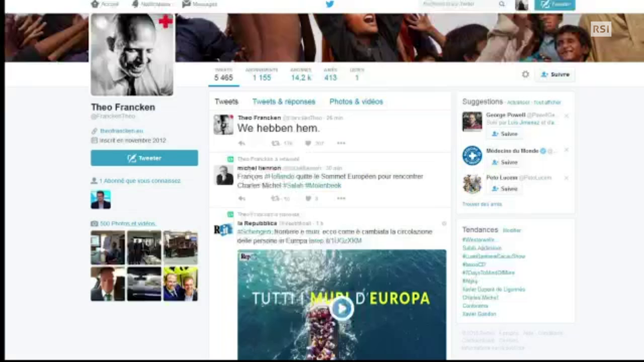The width and height of the screenshot is (644, 362).
Task: Open photo thumbnail of man in green tie
Action: pos(108,284)
